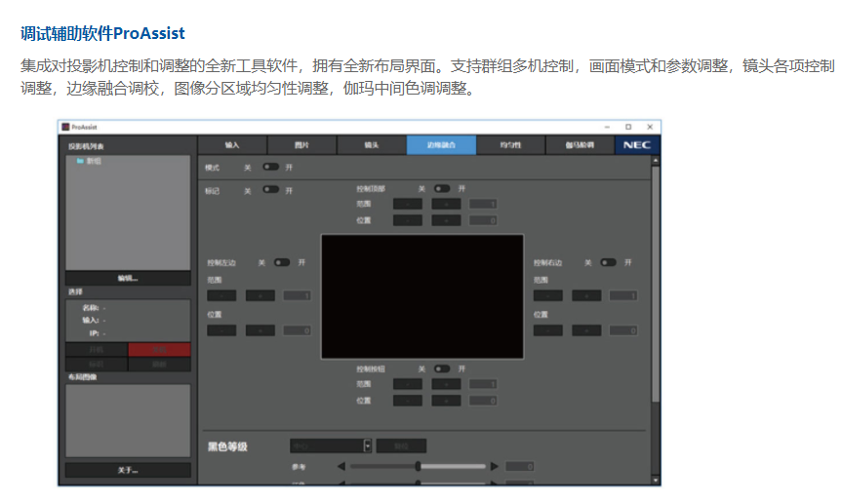Click left arrow of 参考 slider
Viewport: 841px width, 504px height.
340,466
